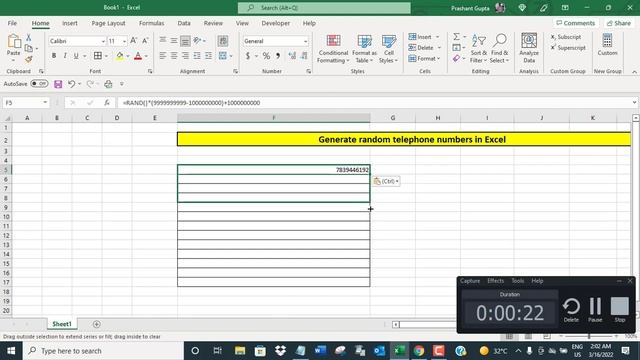The image size is (640, 360).
Task: Click the Percent Style icon
Action: pos(266,56)
